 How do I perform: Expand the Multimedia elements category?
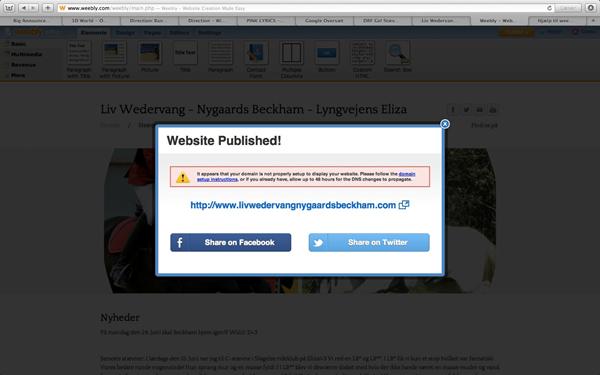[x=26, y=54]
